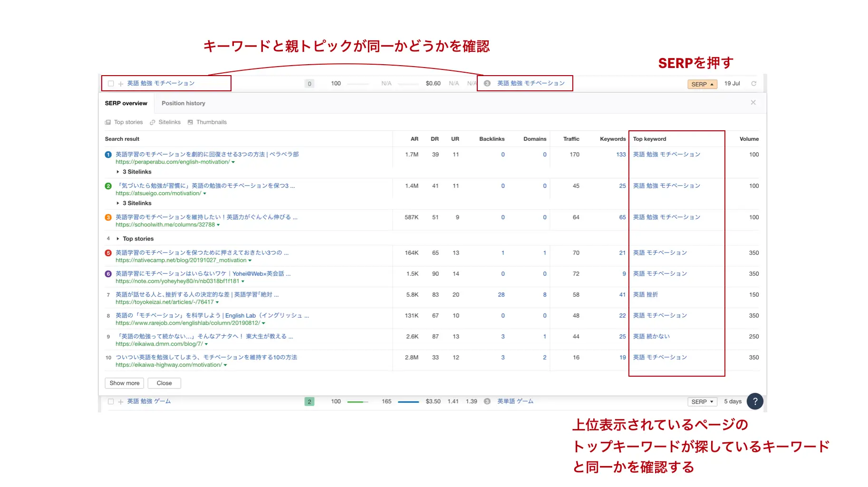Open parent topic 英語 勉強 モチベーション link
Screen dimensions: 868x487
pyautogui.click(x=531, y=83)
